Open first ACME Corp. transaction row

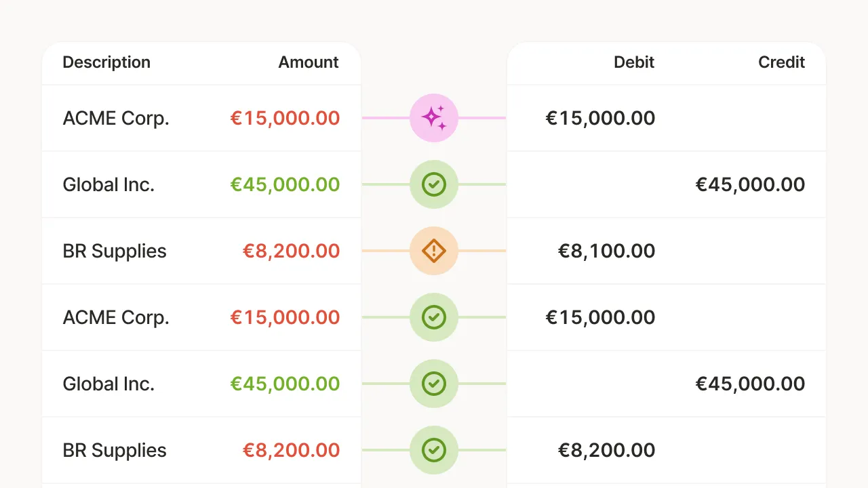[201, 118]
